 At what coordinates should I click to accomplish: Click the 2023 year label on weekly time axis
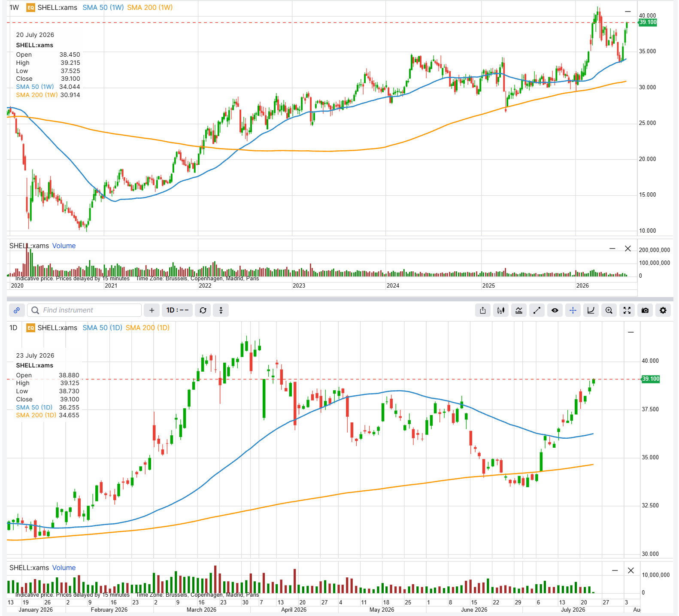coord(299,285)
